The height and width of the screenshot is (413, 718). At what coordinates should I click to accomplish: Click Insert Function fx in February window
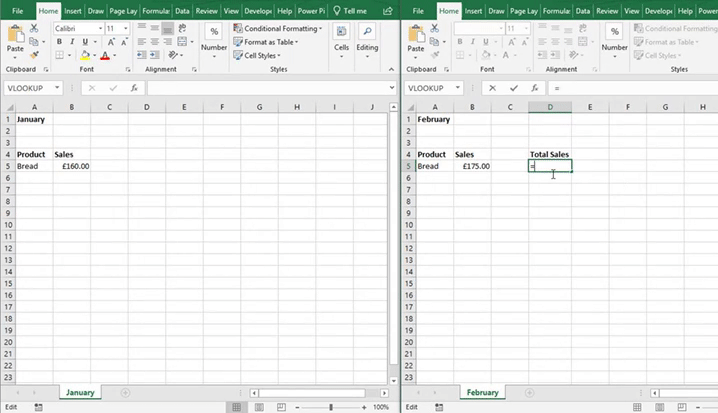click(533, 88)
